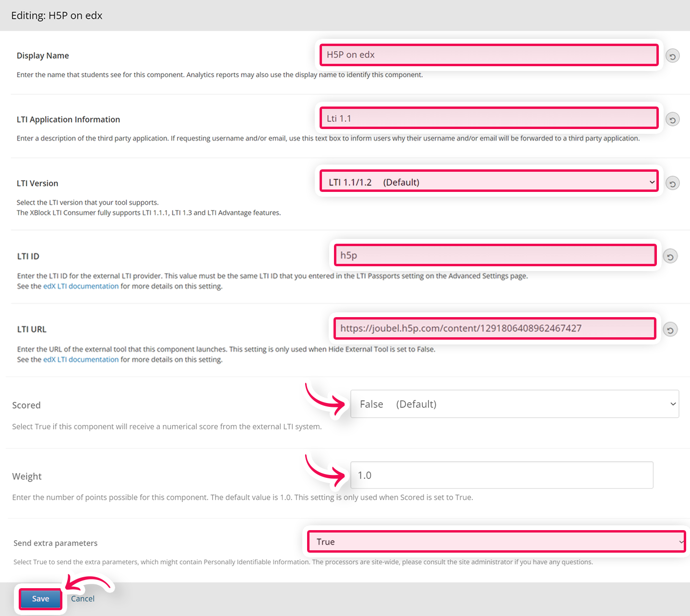Viewport: 690px width, 616px height.
Task: Reset LTI Application Information to default
Action: tap(672, 119)
